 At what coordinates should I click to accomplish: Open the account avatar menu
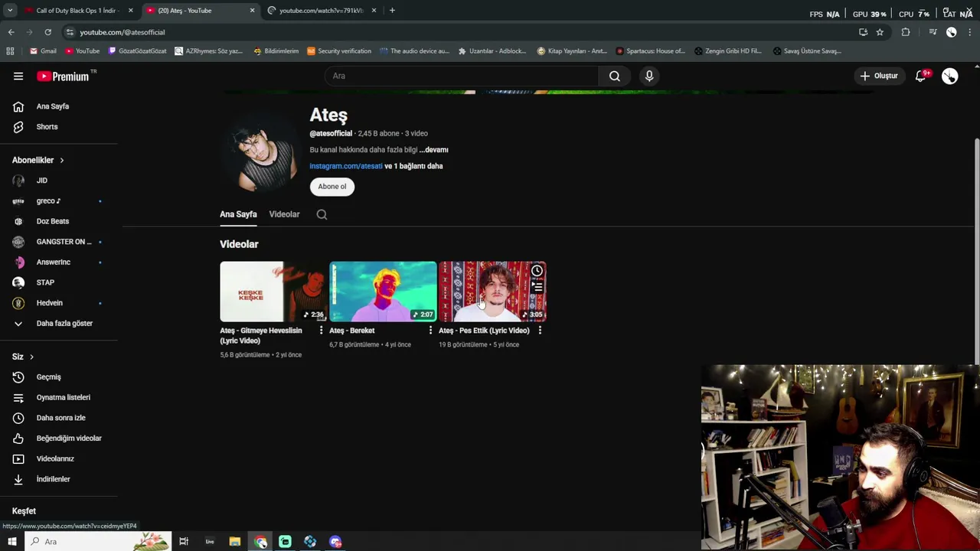(x=949, y=76)
